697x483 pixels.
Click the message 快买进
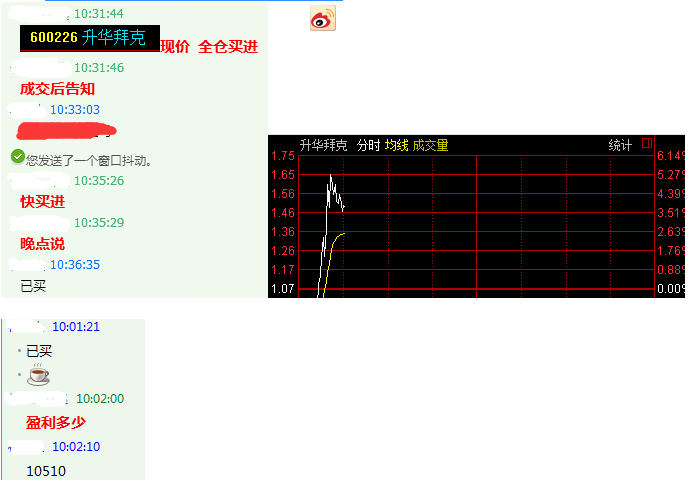(x=43, y=202)
